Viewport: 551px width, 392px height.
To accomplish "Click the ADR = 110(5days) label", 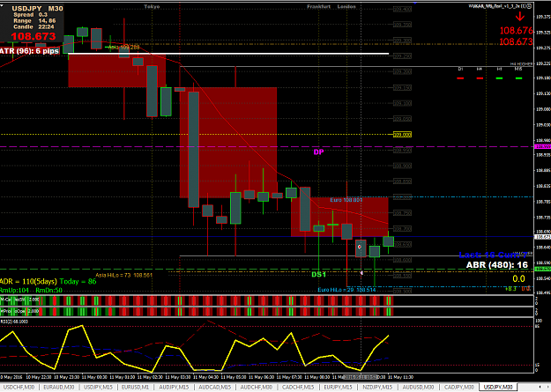I will click(28, 282).
